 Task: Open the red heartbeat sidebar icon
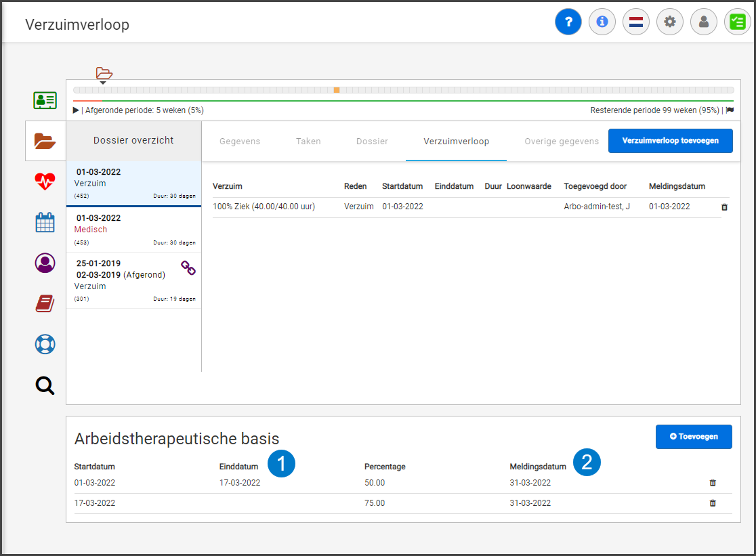tap(45, 181)
